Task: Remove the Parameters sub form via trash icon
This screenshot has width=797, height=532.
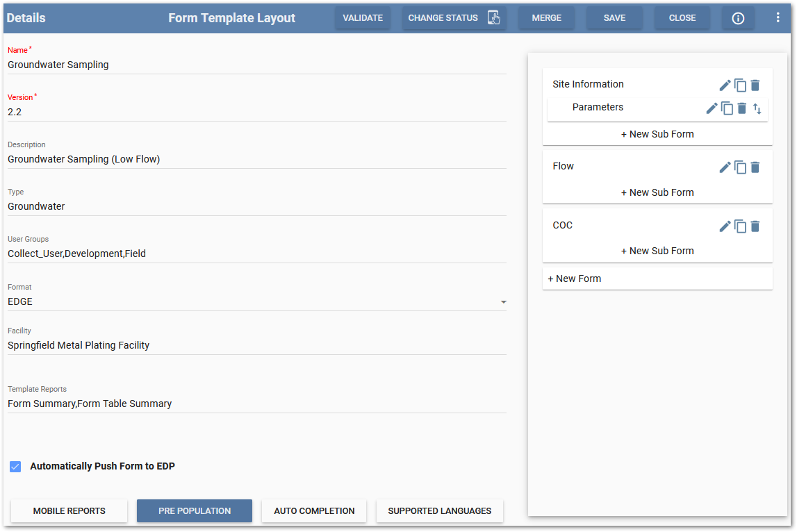Action: [x=741, y=108]
